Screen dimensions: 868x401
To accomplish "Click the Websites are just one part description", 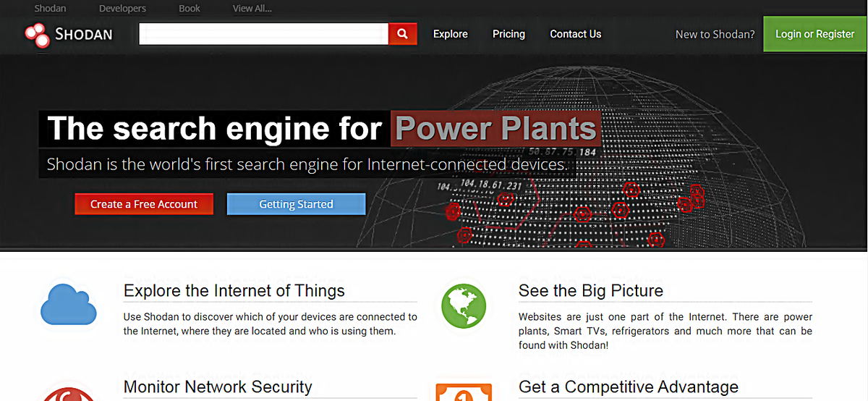I will click(x=665, y=331).
